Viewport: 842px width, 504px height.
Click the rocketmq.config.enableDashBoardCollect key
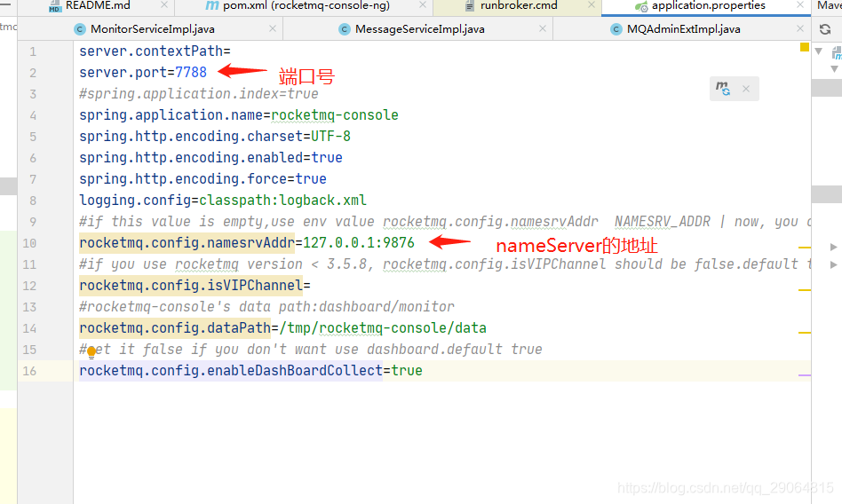tap(231, 371)
